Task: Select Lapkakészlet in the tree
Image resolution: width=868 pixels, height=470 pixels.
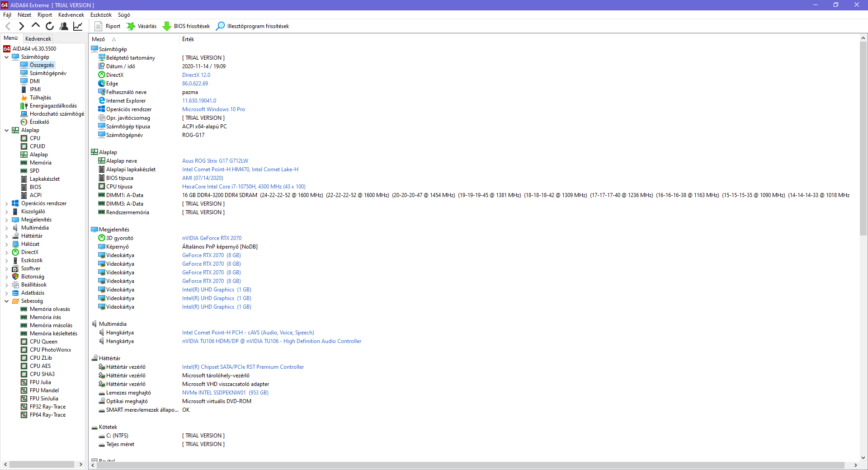Action: 45,179
